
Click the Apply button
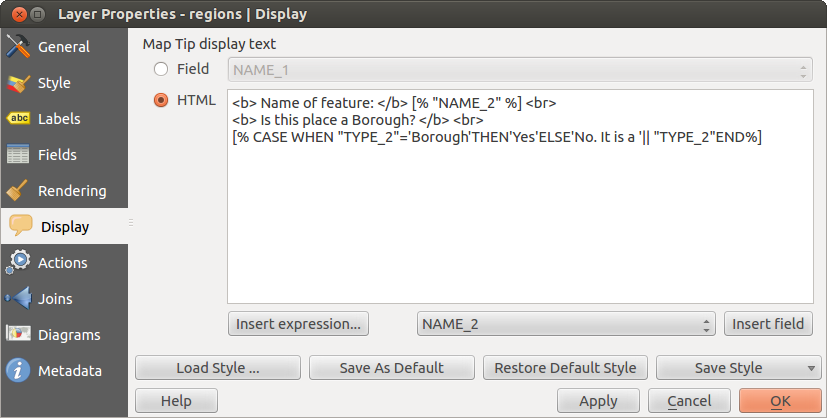(598, 401)
